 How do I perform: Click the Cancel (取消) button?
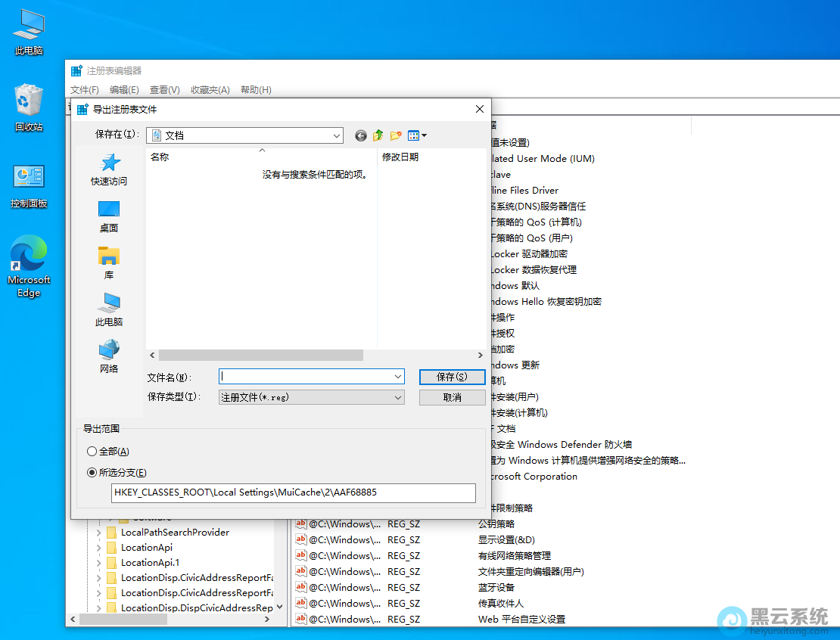point(452,397)
